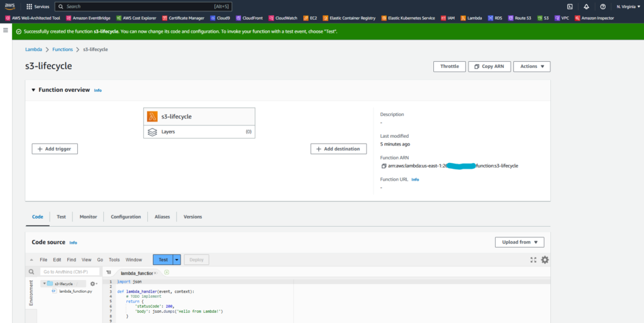Switch to the Versions tab

[x=192, y=217]
